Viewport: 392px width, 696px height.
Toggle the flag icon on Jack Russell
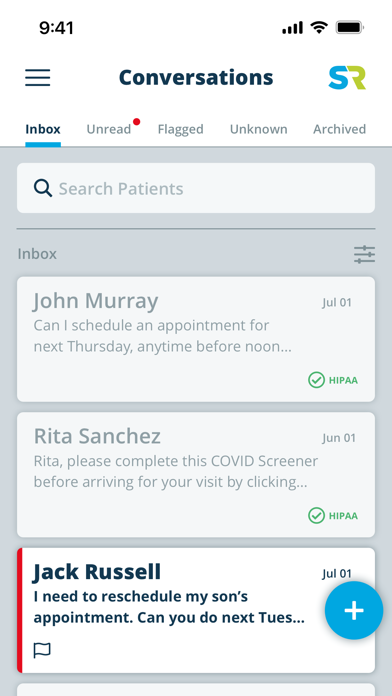click(x=42, y=650)
